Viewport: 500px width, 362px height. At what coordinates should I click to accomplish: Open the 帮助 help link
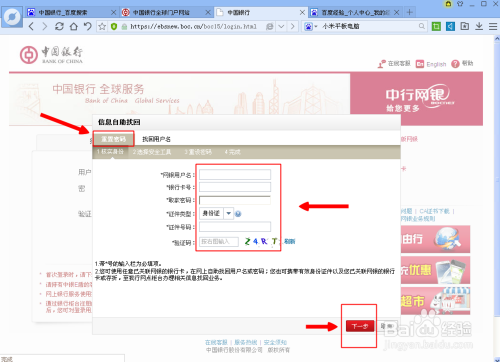click(462, 63)
